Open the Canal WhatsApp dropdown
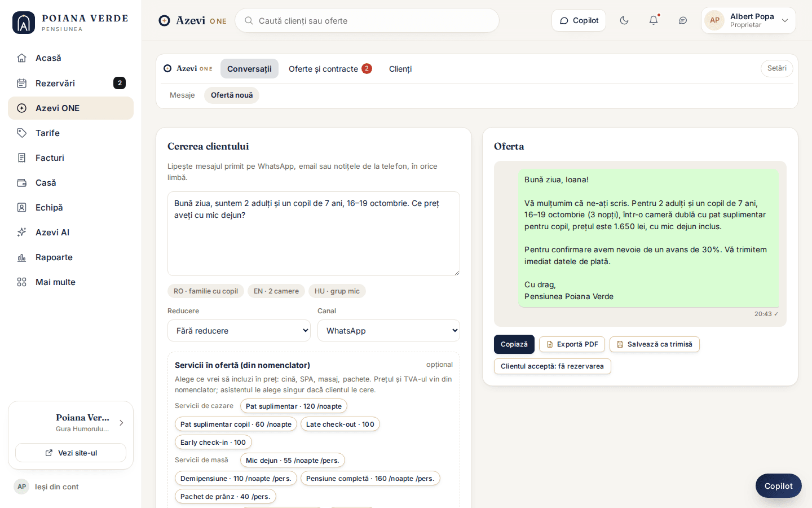Viewport: 812px width, 508px height. (389, 331)
